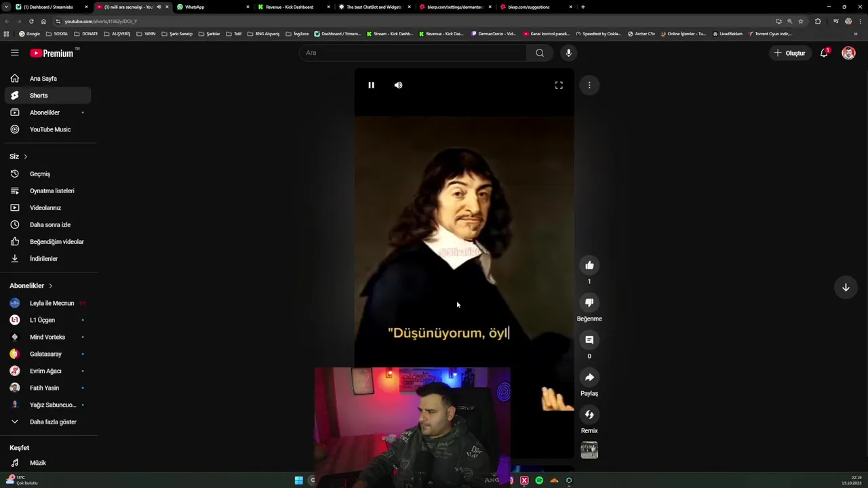The height and width of the screenshot is (488, 868).
Task: Open Müzik under Keşfet
Action: point(47,463)
